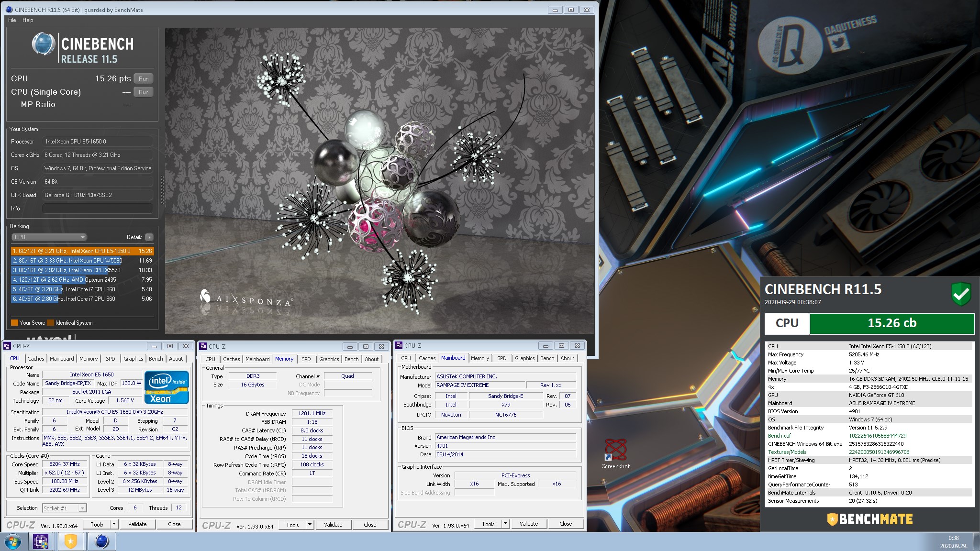Open the BenchMate shield taskbar icon
This screenshot has height=551, width=980.
click(x=71, y=542)
